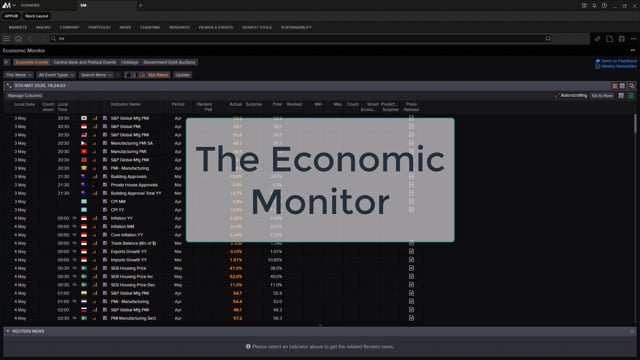This screenshot has height=360, width=640.
Task: Open the app grid icon in title bar
Action: 584,5
